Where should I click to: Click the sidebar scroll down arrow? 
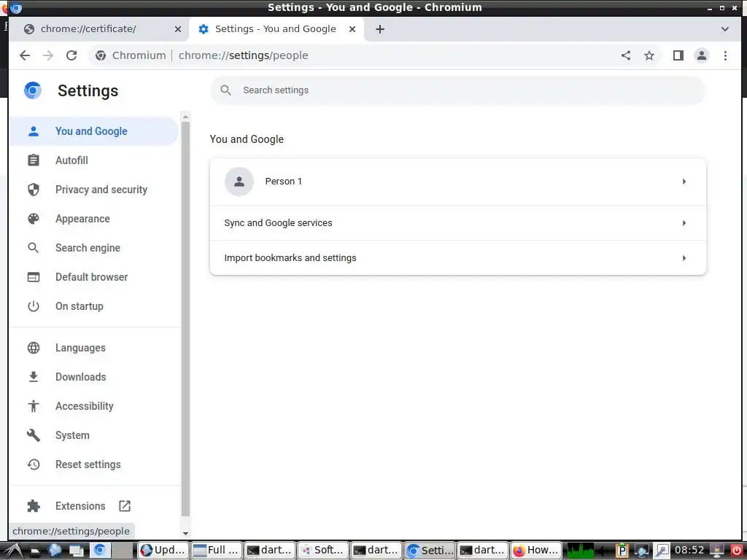tap(186, 534)
